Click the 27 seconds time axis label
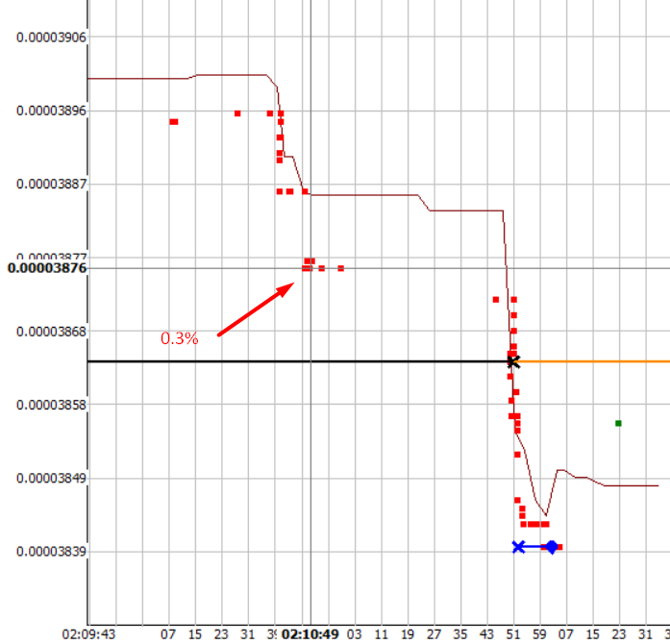The image size is (670, 644). click(434, 634)
